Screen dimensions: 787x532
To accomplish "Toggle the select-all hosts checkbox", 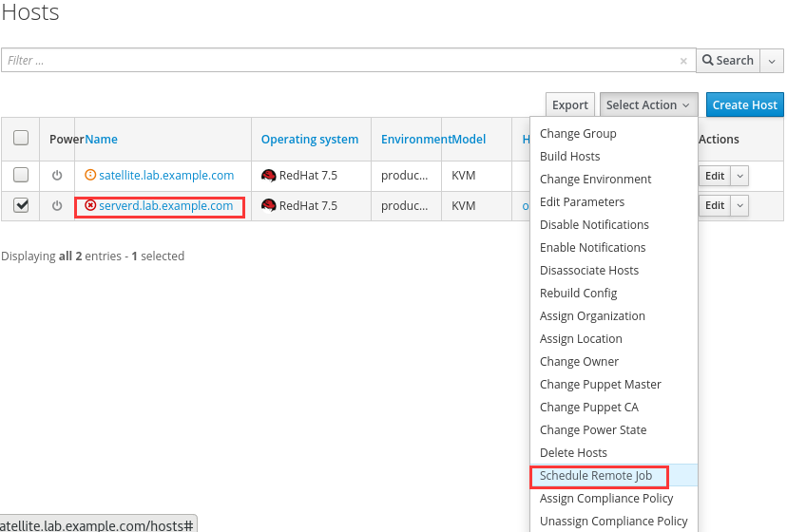I will tap(21, 139).
